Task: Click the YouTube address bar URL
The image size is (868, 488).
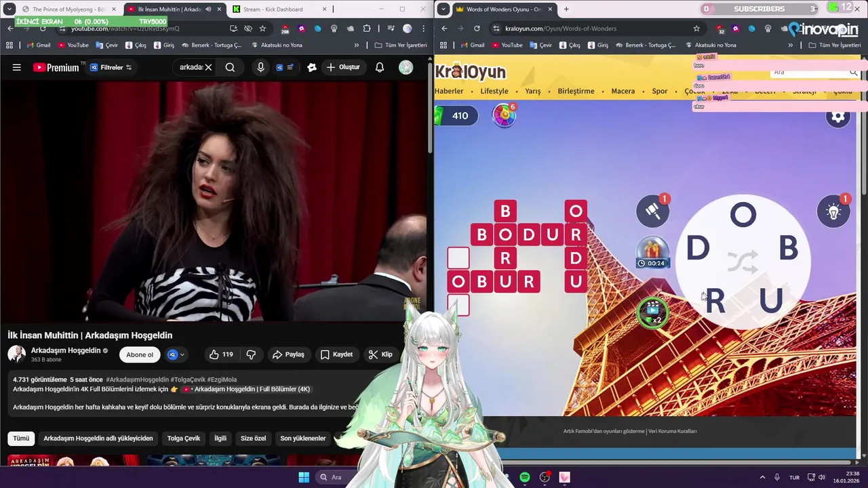Action: pyautogui.click(x=125, y=28)
